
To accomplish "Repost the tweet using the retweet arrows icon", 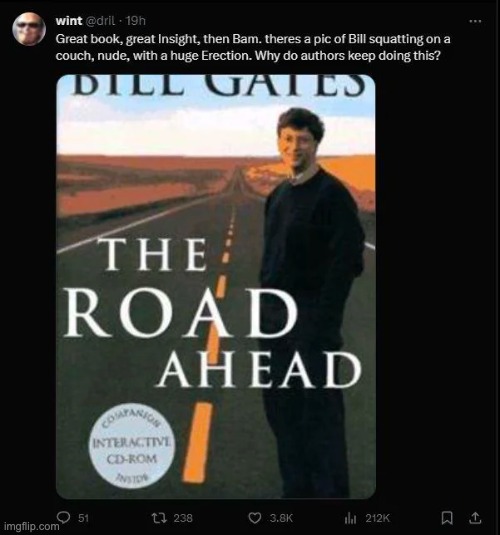I will (x=159, y=518).
